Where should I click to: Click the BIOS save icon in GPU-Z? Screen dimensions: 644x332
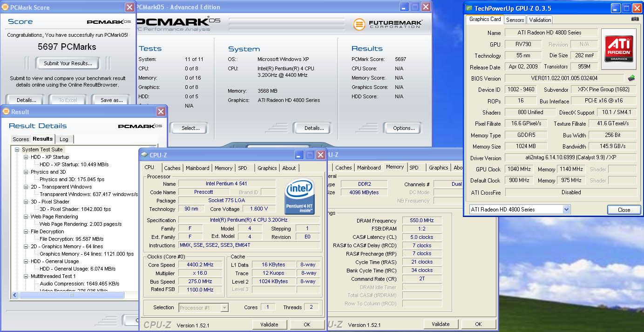(631, 78)
